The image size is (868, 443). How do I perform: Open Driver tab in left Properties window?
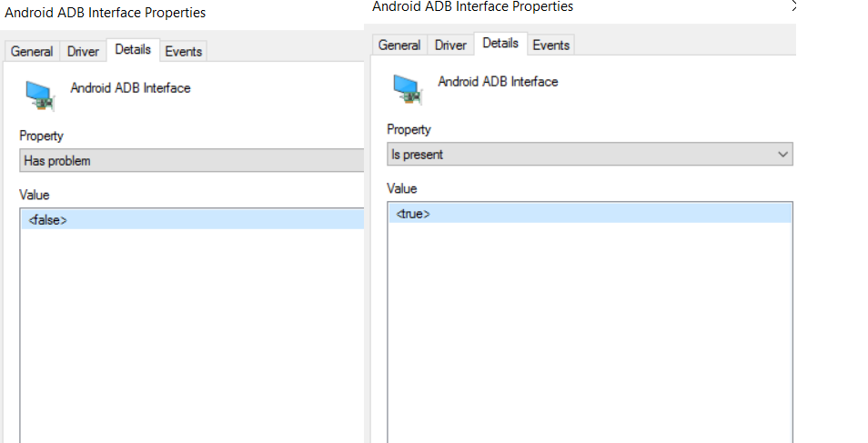point(83,52)
